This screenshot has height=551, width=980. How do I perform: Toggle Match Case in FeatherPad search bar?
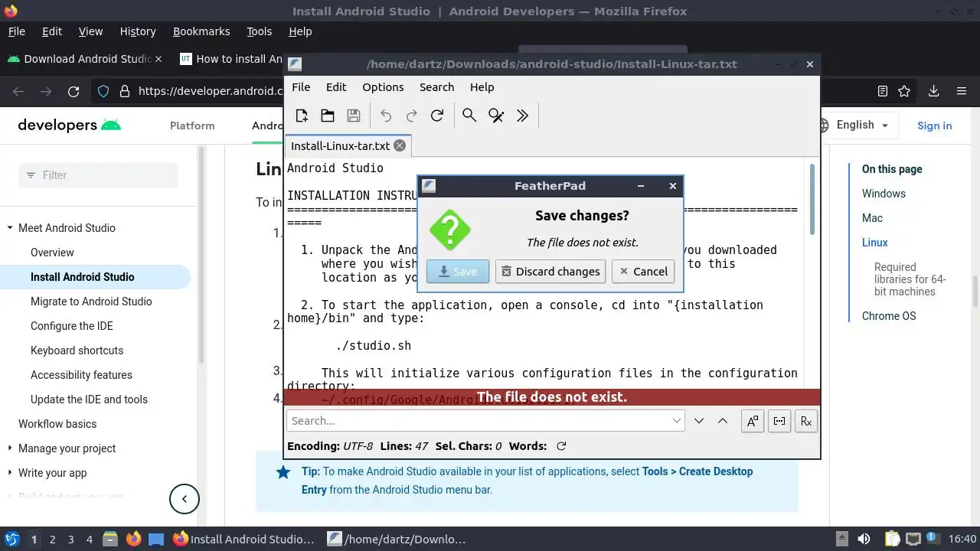pos(753,420)
